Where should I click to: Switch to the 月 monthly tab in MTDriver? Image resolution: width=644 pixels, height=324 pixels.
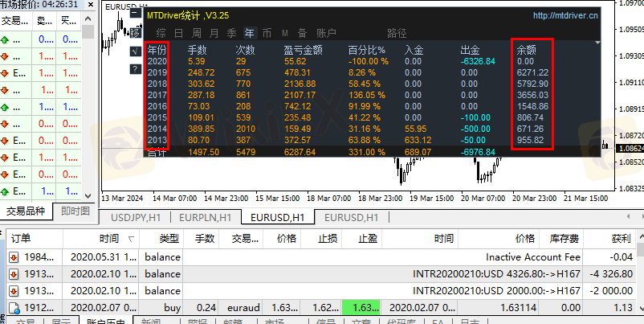pyautogui.click(x=214, y=33)
